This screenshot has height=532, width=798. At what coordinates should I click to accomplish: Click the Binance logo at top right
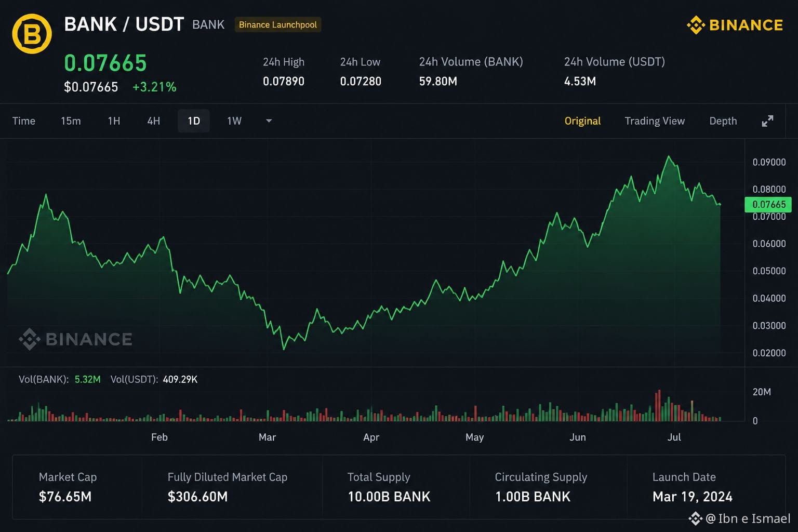pos(735,25)
